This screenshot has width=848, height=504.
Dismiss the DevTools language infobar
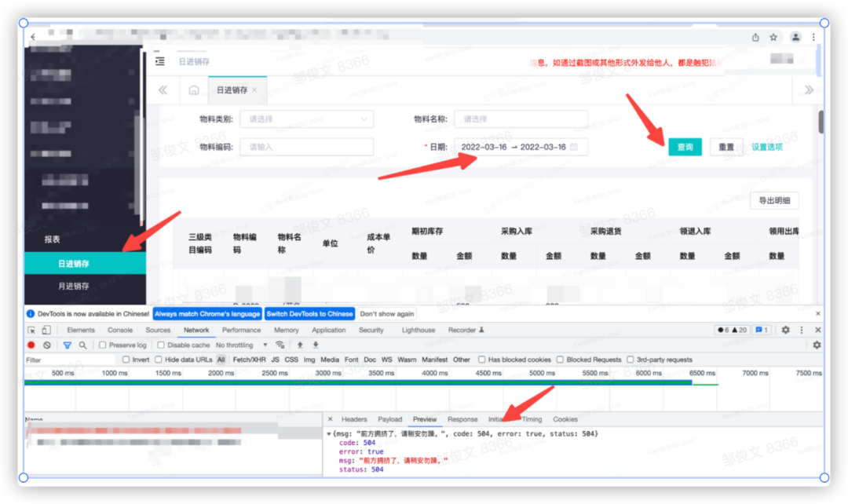coord(817,314)
